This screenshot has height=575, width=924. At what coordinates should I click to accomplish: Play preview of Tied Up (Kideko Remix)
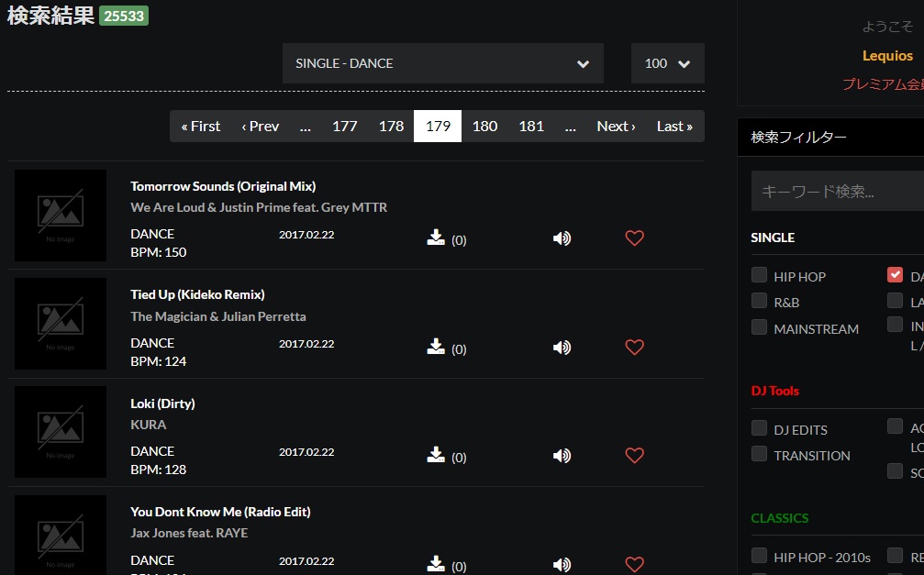pos(562,347)
